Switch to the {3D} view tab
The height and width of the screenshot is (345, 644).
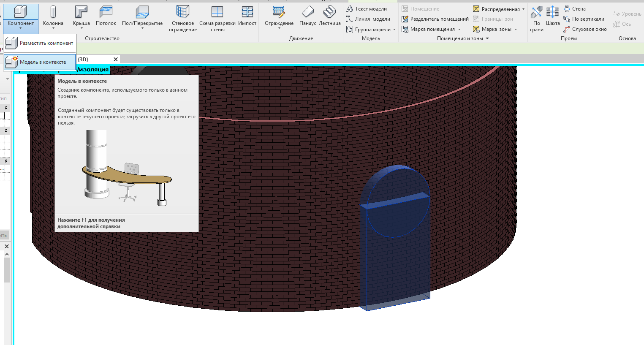coord(84,60)
